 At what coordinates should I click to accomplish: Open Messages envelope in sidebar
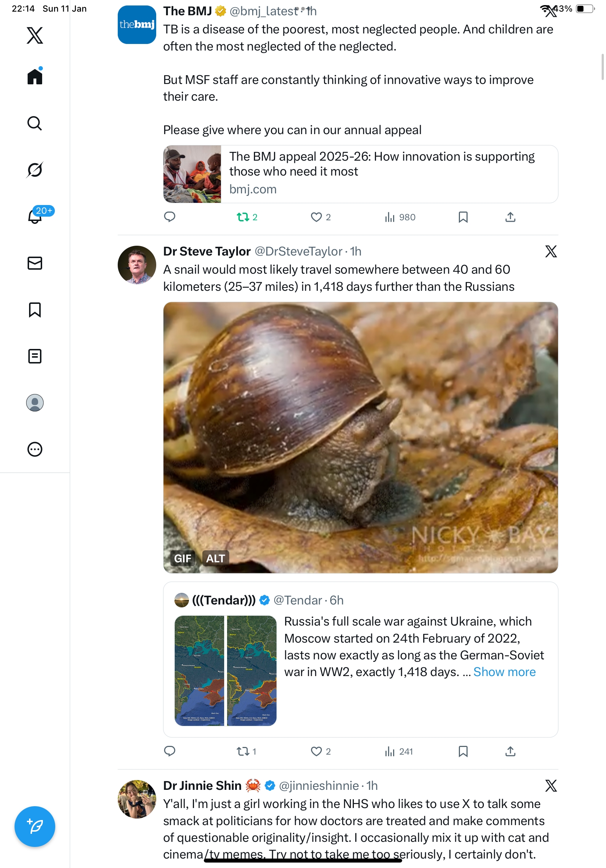pyautogui.click(x=35, y=263)
